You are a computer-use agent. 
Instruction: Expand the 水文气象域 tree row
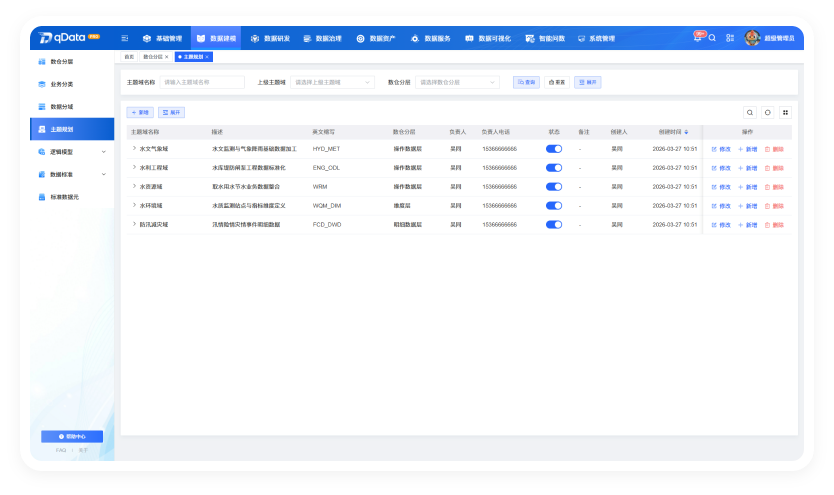pyautogui.click(x=134, y=148)
